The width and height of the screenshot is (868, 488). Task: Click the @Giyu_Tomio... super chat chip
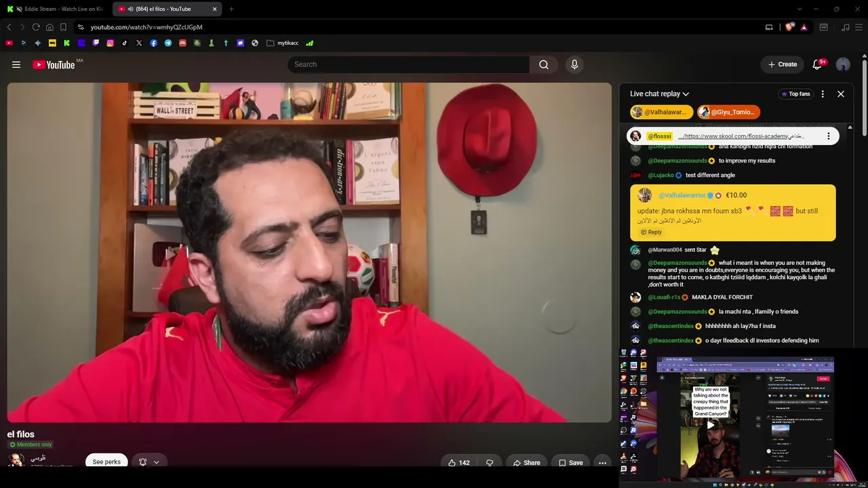point(728,112)
